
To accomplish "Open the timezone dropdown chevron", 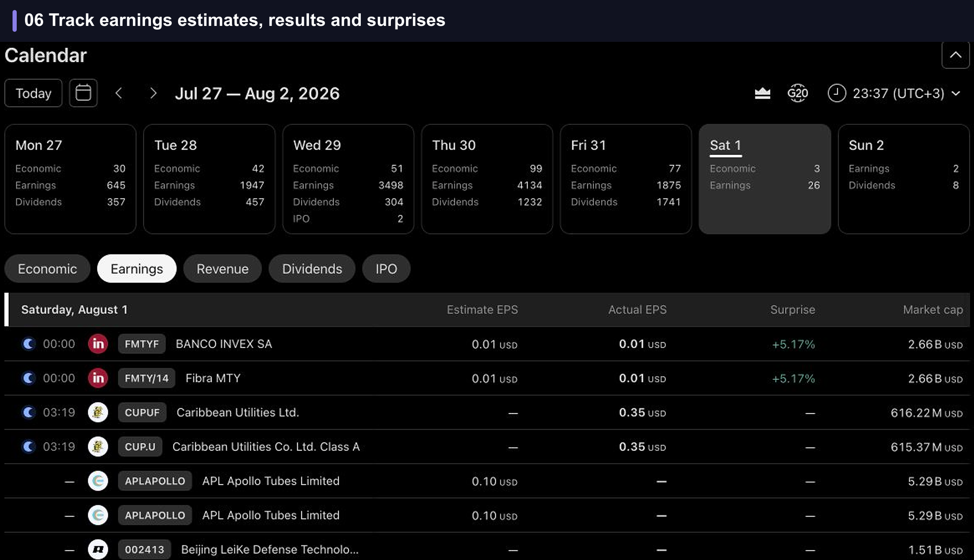I will (956, 93).
